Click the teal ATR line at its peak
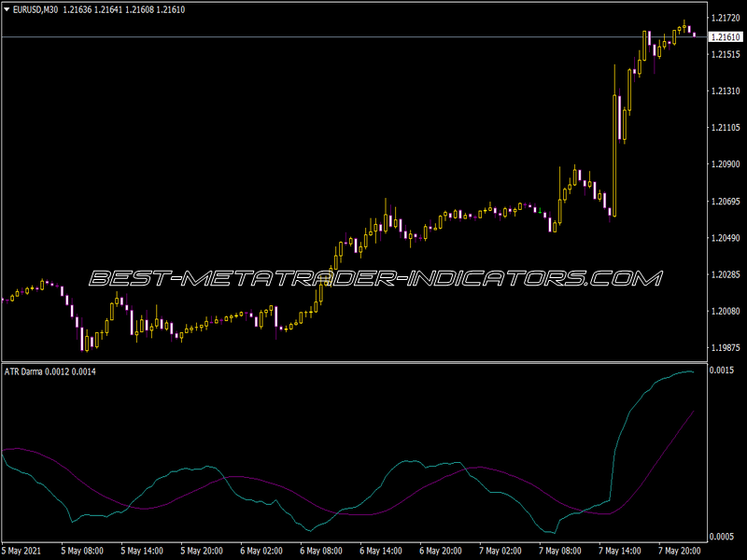Screen dimensions: 747x560 (687, 371)
